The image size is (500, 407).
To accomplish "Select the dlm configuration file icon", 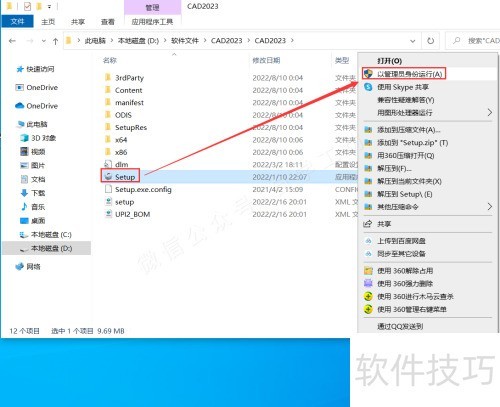I will [108, 164].
